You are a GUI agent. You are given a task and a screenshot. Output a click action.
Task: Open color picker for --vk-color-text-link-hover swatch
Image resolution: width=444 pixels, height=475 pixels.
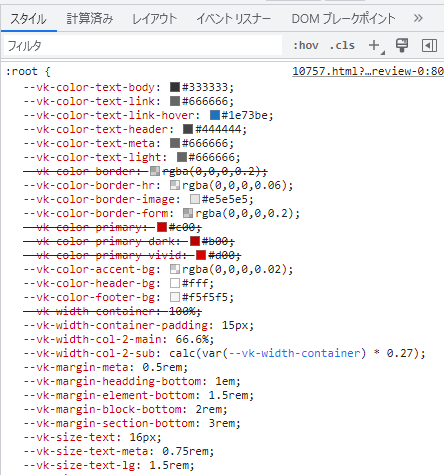[x=215, y=115]
